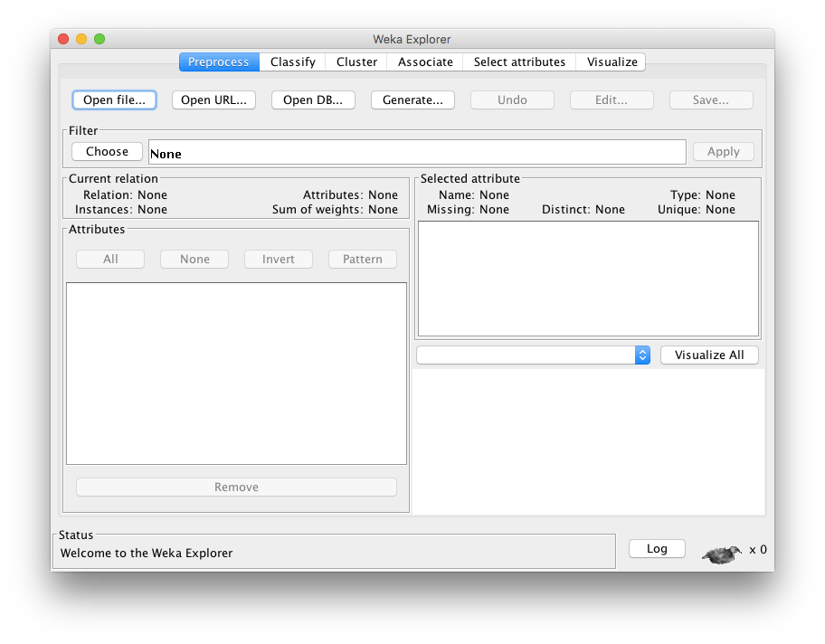Click the 'Relation: None' text
This screenshot has height=644, width=825.
tap(125, 194)
